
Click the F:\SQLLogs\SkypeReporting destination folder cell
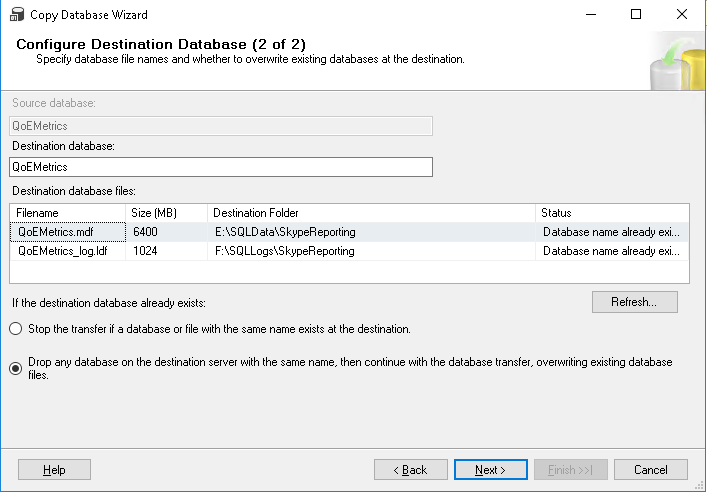372,251
